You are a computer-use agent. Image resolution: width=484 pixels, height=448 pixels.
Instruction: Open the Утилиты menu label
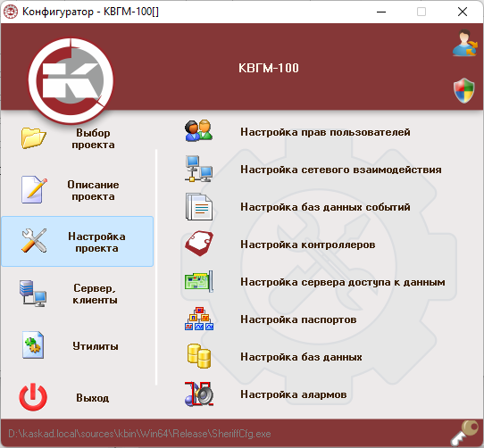(96, 346)
